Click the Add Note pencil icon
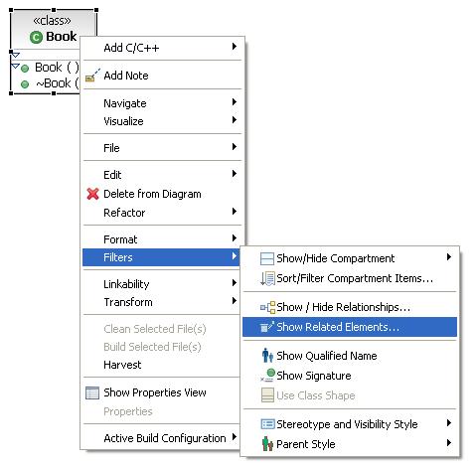Viewport: 476px width, 468px height. click(92, 76)
